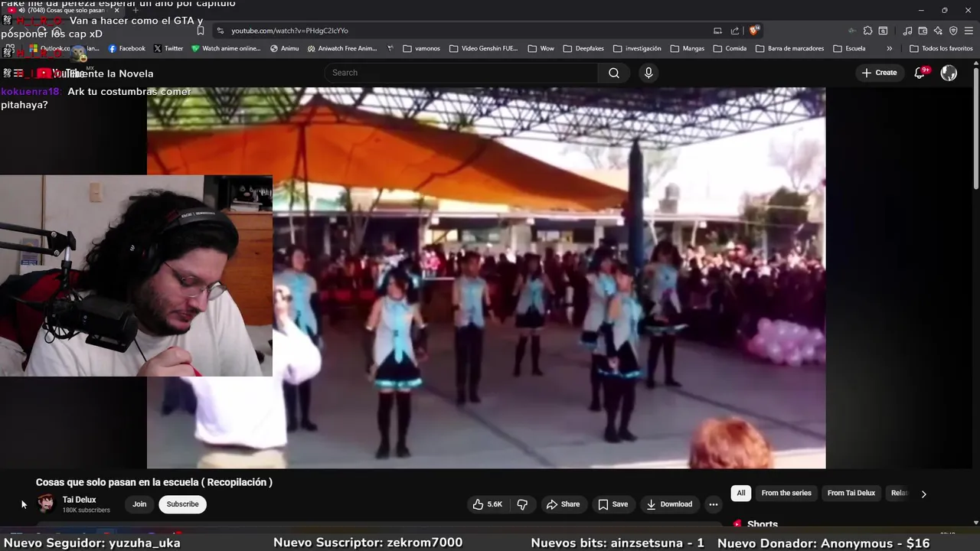980x551 pixels.
Task: Select From the series chip
Action: click(x=786, y=494)
